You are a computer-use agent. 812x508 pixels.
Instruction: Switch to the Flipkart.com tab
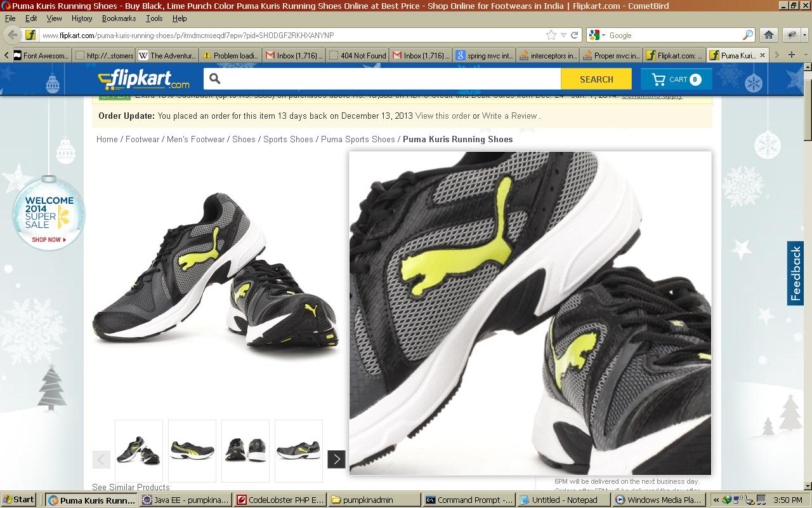674,55
